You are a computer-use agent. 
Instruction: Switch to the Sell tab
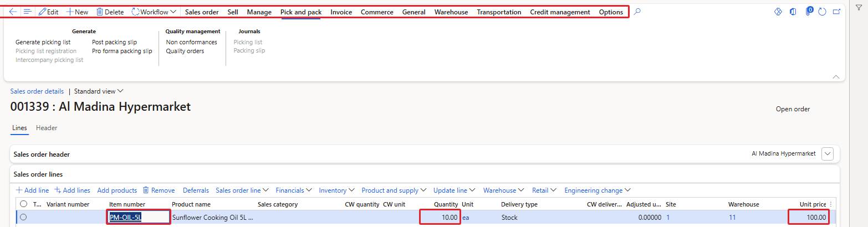pos(233,12)
